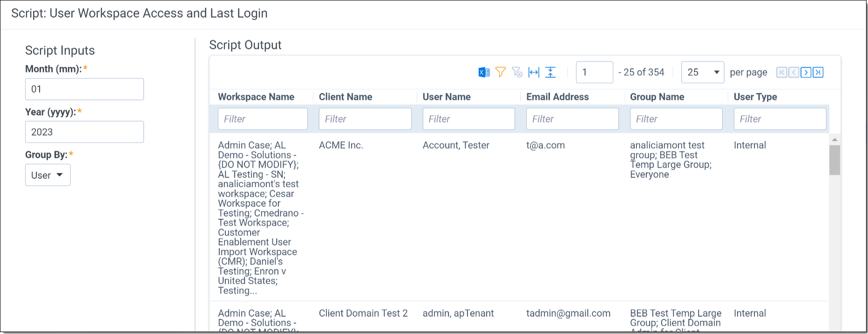Click the collapse row height icon
The image size is (868, 334).
[550, 72]
